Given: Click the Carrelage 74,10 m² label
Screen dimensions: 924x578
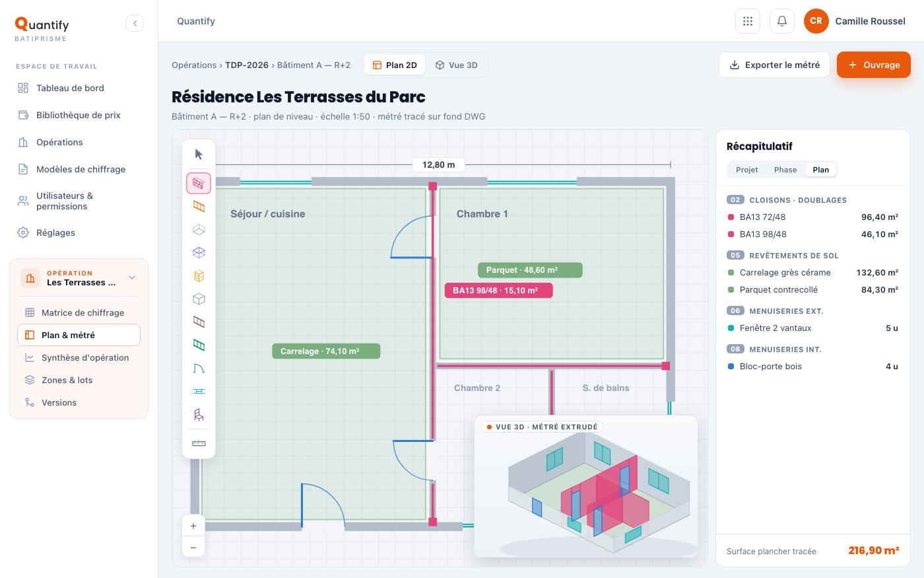Looking at the screenshot, I should tap(326, 351).
